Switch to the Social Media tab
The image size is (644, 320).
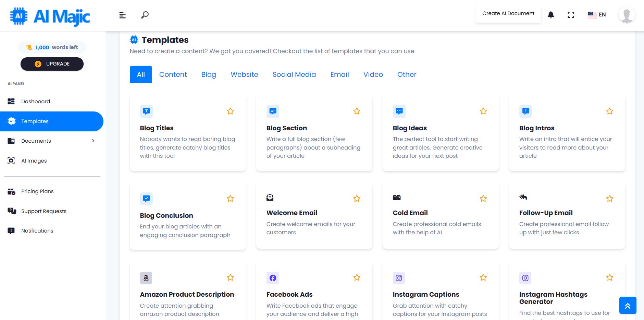pos(294,74)
